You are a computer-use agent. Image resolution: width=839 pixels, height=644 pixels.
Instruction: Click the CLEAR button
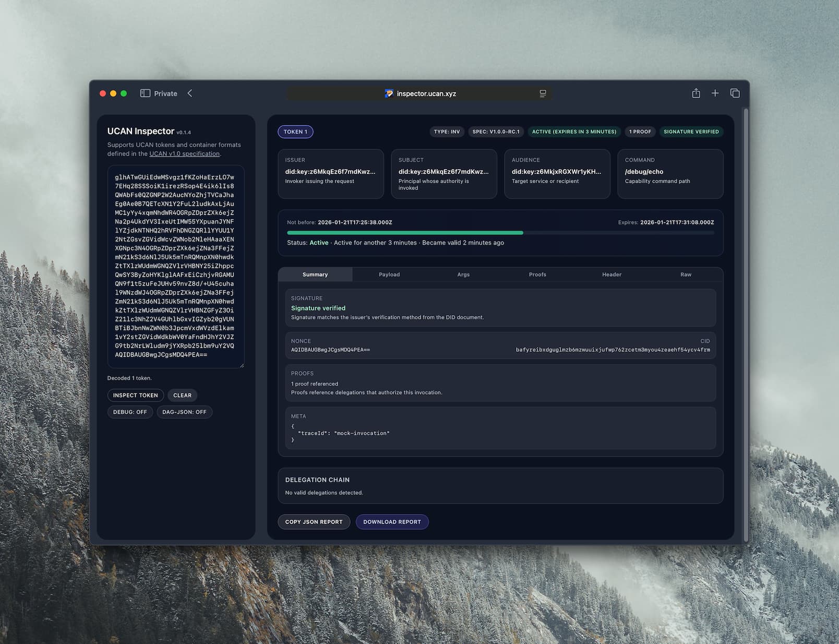(182, 396)
